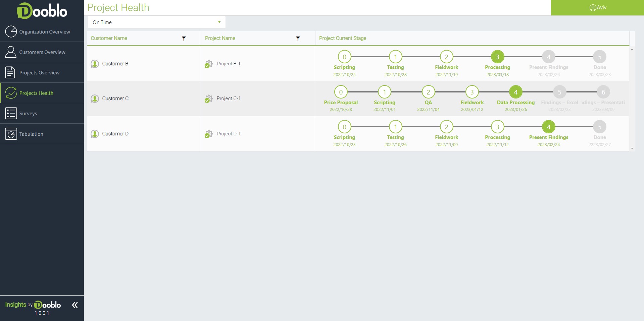This screenshot has width=644, height=321.
Task: Open the Surveys section
Action: [x=42, y=114]
